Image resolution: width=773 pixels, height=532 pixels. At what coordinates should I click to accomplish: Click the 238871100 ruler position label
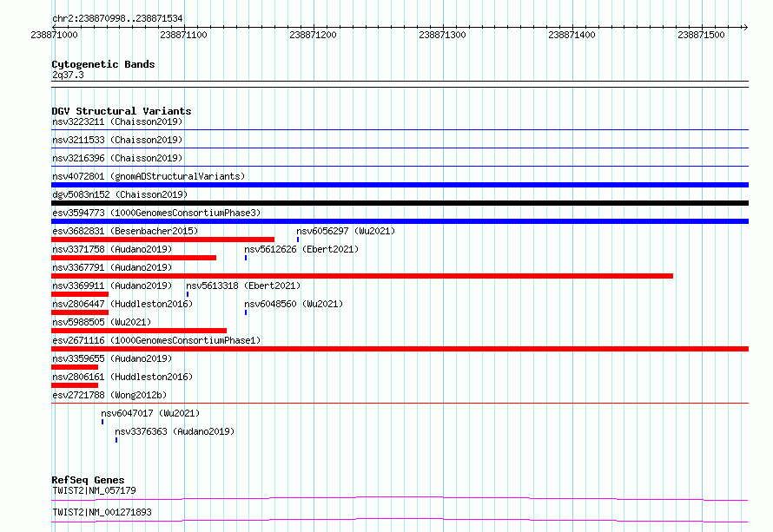pyautogui.click(x=183, y=35)
